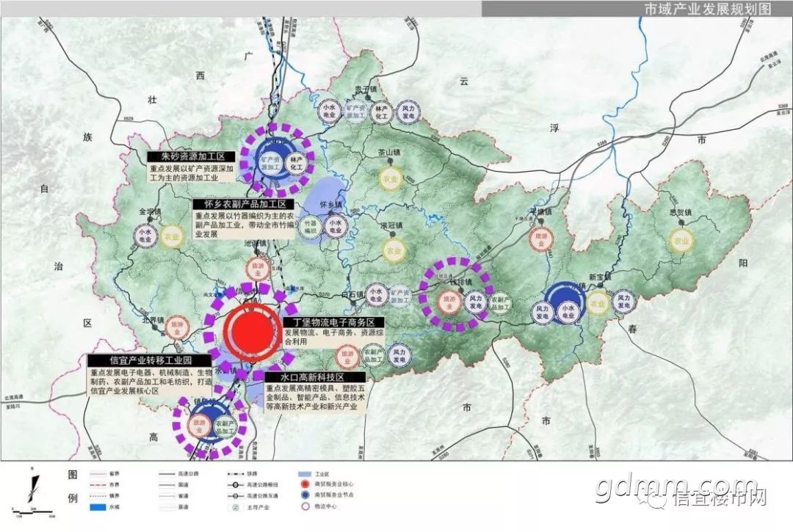This screenshot has width=793, height=532.
Task: Click the 新宝镇 town label
Action: [x=601, y=277]
